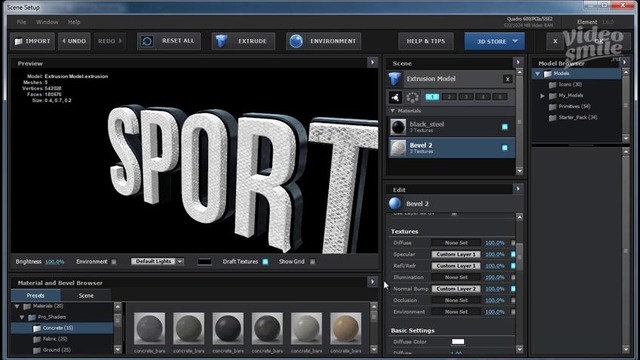Screen dimensions: 640x360
Task: Open the Edit panel options arrow
Action: click(518, 189)
